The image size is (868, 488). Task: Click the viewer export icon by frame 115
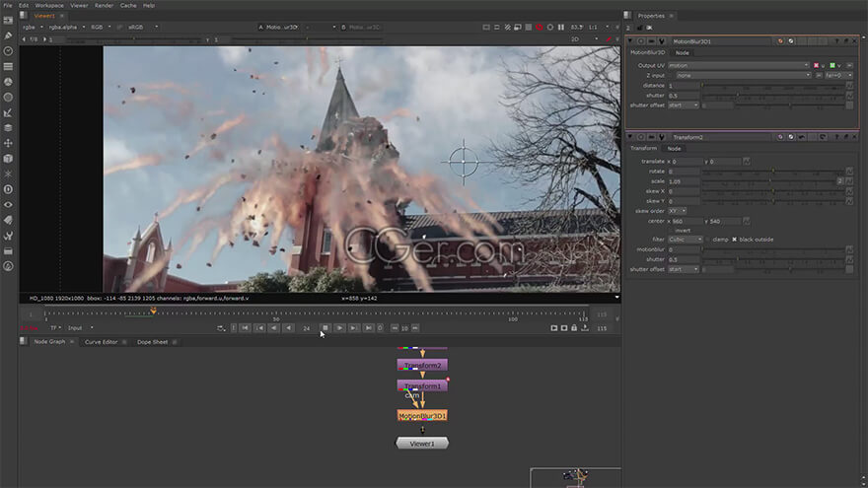click(585, 328)
